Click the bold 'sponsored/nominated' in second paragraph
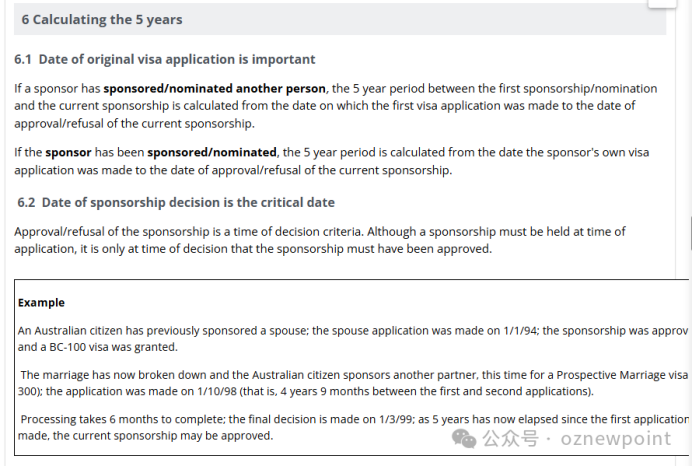 click(212, 152)
